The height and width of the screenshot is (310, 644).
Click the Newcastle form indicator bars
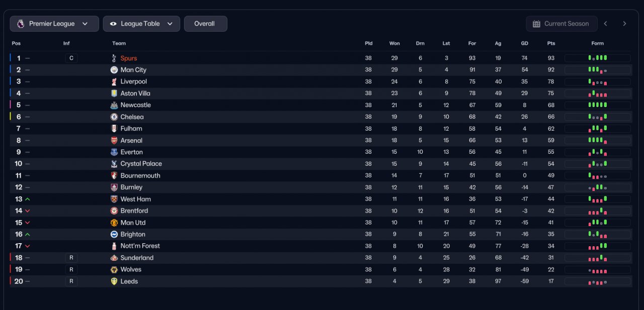597,105
